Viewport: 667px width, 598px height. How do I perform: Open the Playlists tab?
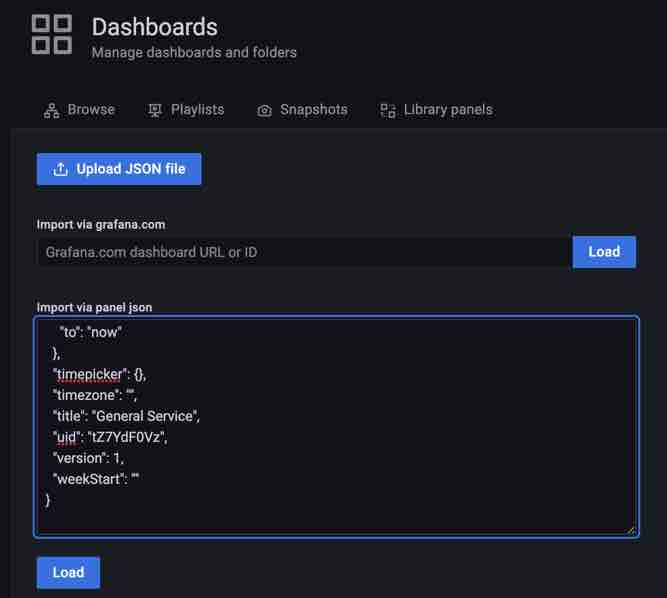pyautogui.click(x=197, y=110)
